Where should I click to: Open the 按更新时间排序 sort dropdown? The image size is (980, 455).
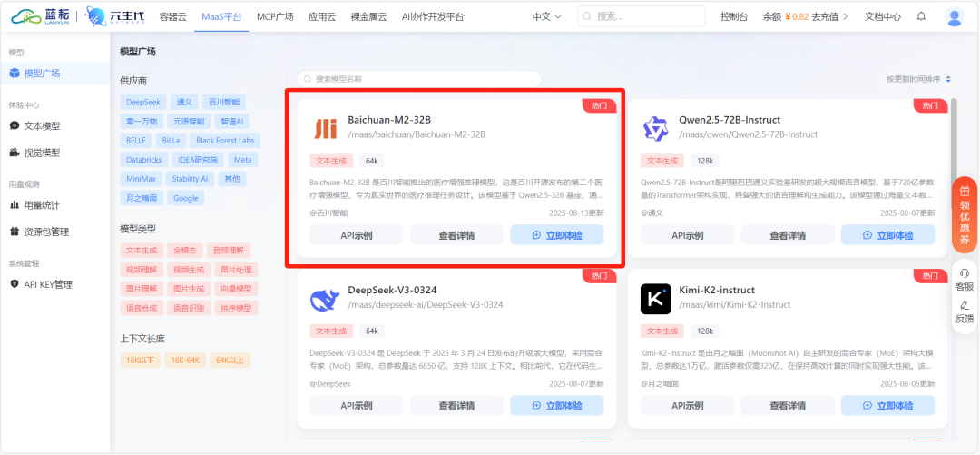918,80
